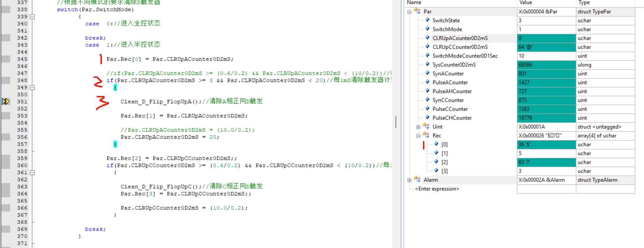This screenshot has height=248, width=644.
Task: Click the struct TypeAlarm type cell
Action: (x=605, y=180)
